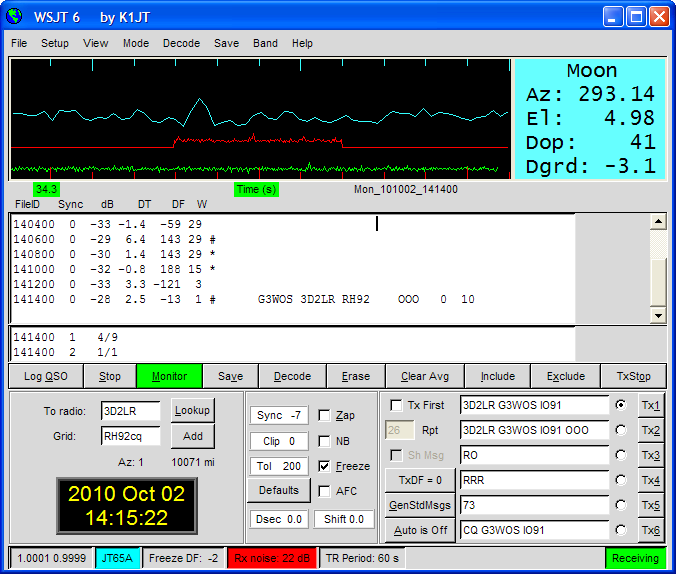Click the green Monitor button

click(169, 377)
